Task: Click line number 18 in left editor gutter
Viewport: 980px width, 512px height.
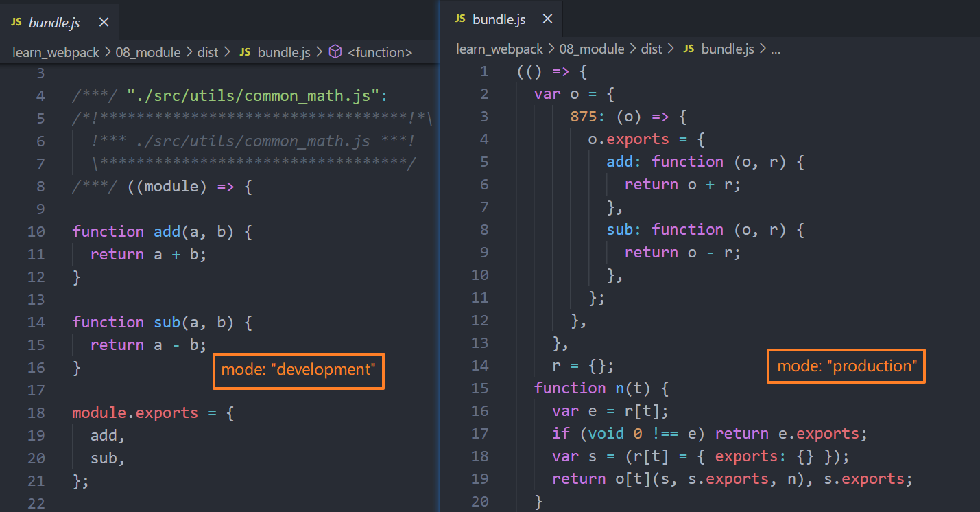Action: 36,412
